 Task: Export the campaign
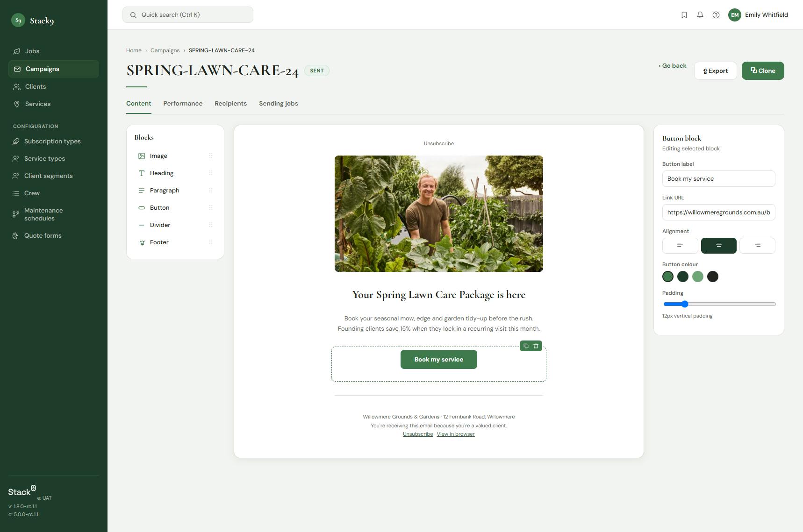(x=716, y=71)
